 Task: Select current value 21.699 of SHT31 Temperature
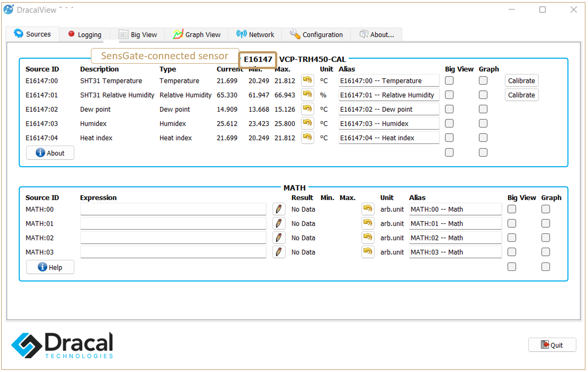click(227, 81)
